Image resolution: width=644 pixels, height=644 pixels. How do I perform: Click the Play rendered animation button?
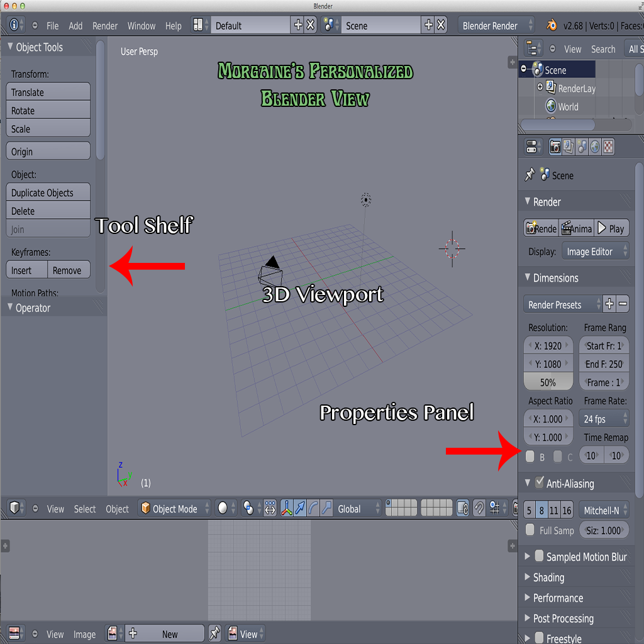tap(611, 228)
